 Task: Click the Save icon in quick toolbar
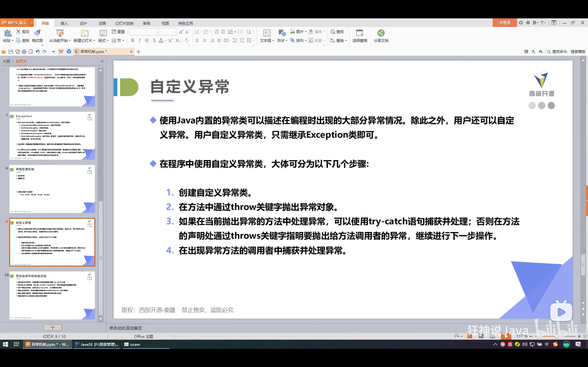(10, 52)
